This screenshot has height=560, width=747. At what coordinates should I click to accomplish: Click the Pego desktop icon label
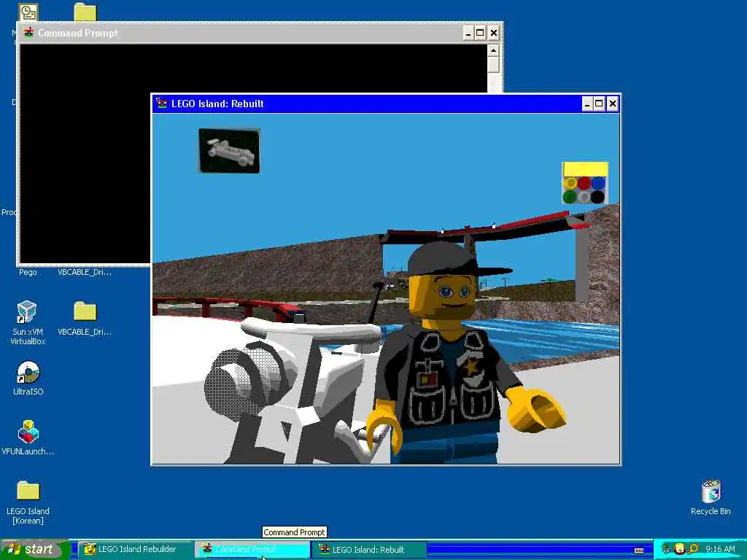tap(28, 273)
